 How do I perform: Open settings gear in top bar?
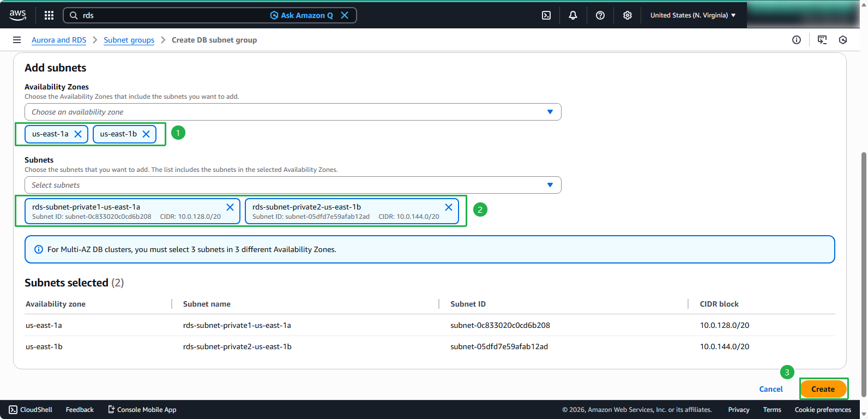click(628, 15)
